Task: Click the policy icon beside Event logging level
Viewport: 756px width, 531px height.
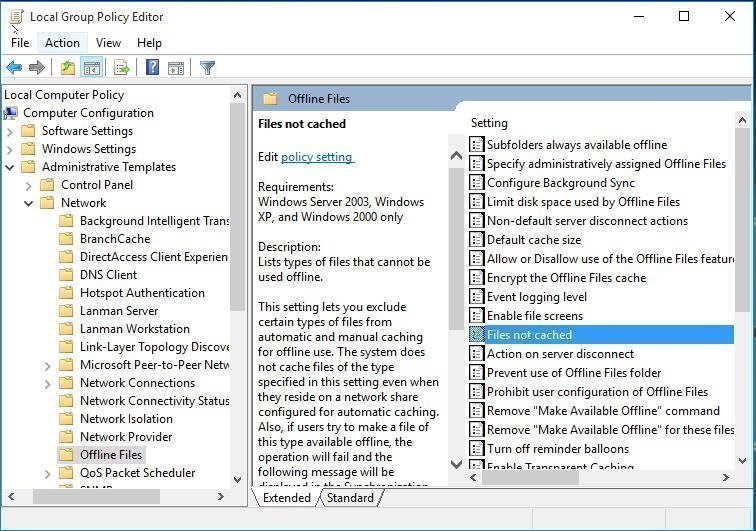Action: 476,296
